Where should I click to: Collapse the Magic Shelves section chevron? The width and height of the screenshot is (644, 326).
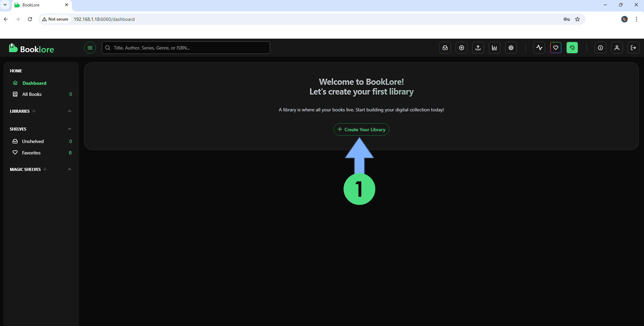(x=70, y=169)
